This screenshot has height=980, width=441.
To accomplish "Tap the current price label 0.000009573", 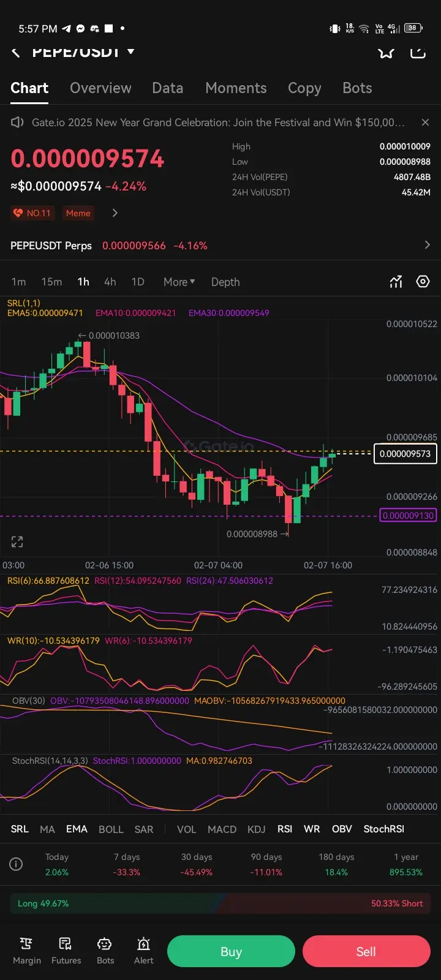I will [405, 454].
